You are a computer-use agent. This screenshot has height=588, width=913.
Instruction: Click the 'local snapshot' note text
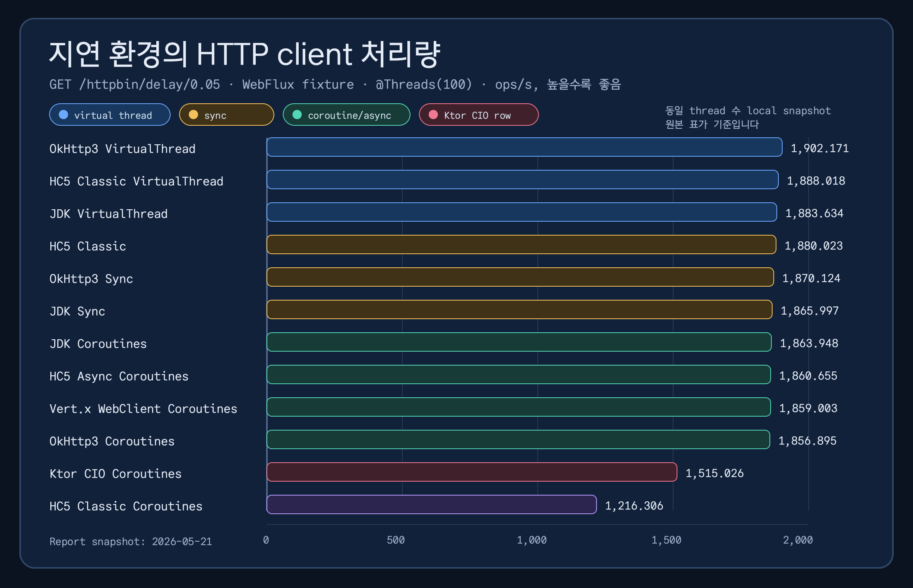click(789, 111)
